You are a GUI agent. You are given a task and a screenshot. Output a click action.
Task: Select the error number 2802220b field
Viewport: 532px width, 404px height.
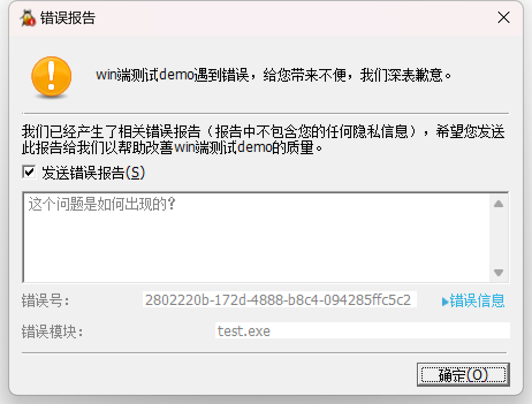[x=279, y=300]
